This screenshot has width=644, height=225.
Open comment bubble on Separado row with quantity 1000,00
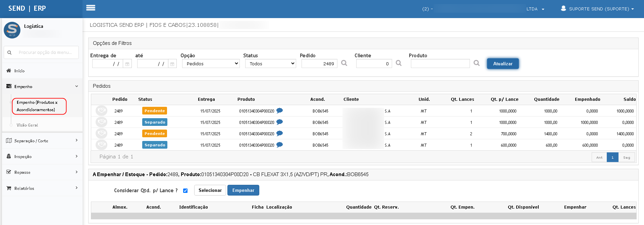click(x=279, y=122)
